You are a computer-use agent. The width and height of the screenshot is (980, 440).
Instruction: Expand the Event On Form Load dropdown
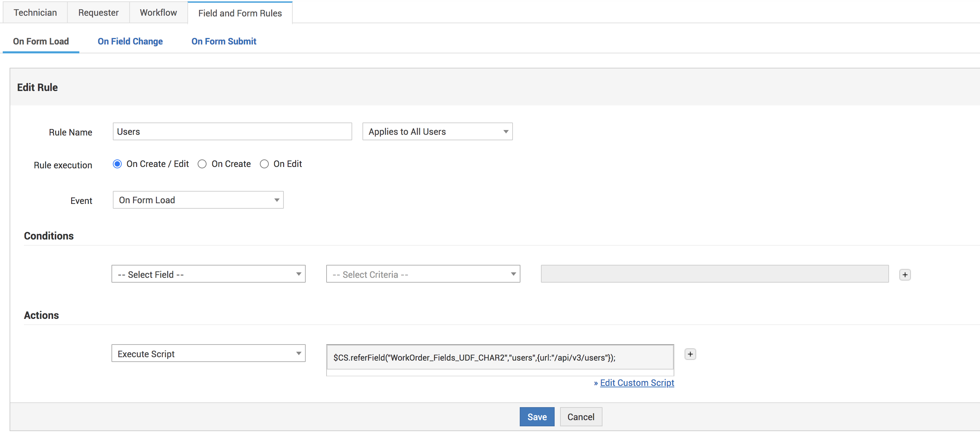coord(198,200)
